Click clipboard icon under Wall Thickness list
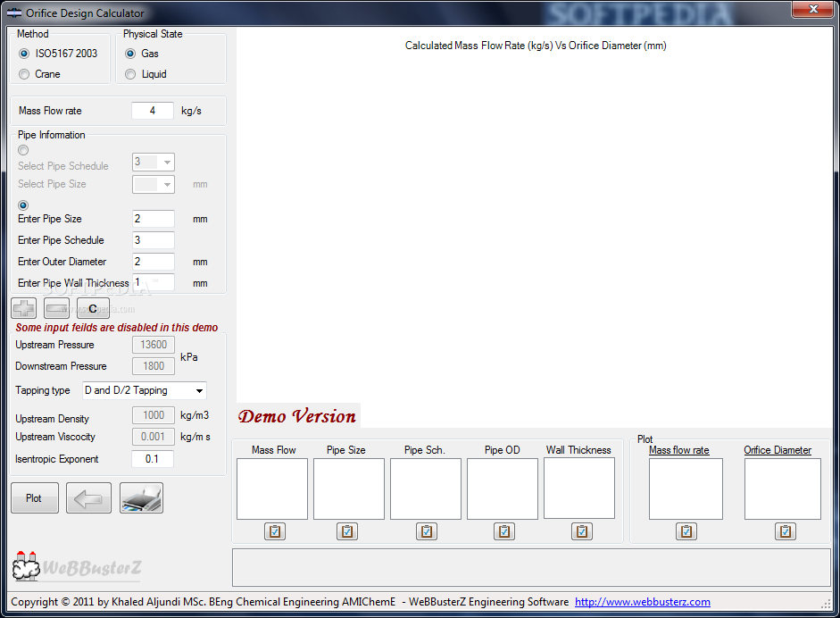Screen dimensions: 840x618 click(x=582, y=531)
